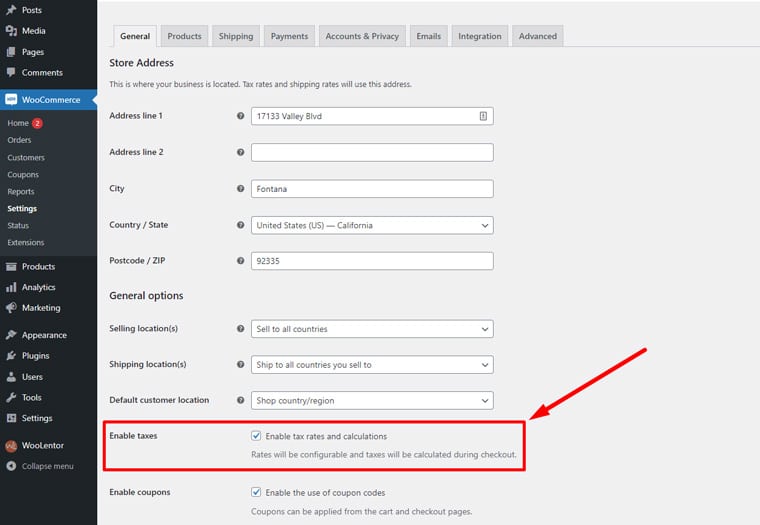Open Analytics via its bar chart icon

[x=11, y=287]
